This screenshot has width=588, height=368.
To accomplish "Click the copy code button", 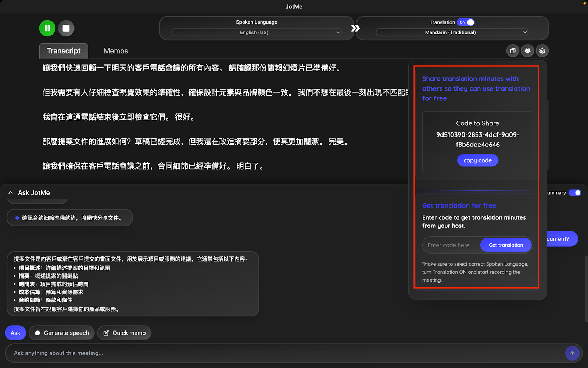I will coord(477,160).
